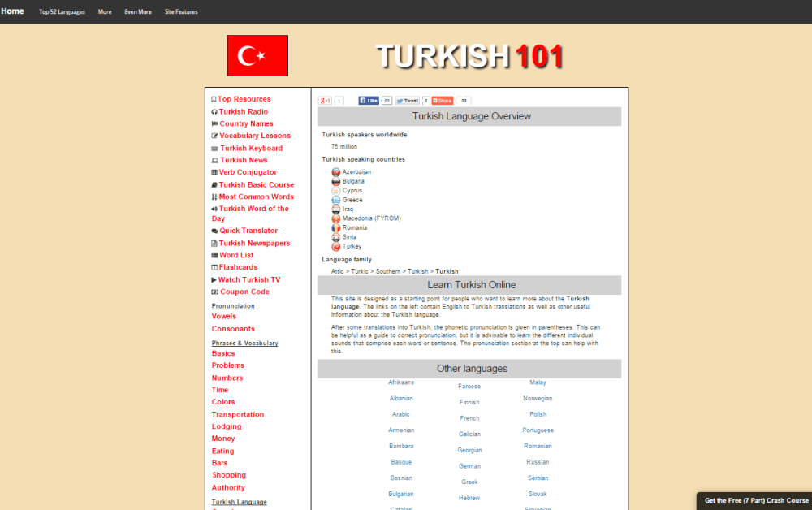The width and height of the screenshot is (812, 510).
Task: Click the Cyprus flag icon
Action: coord(336,191)
